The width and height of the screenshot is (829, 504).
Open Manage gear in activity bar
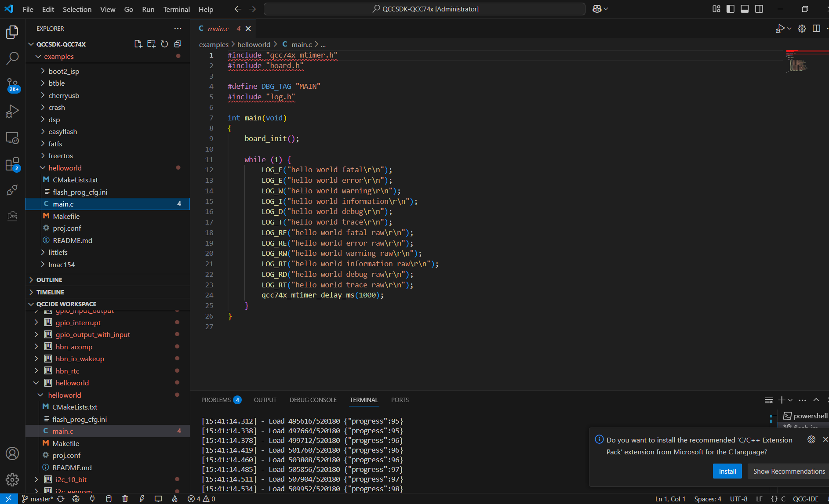(12, 479)
